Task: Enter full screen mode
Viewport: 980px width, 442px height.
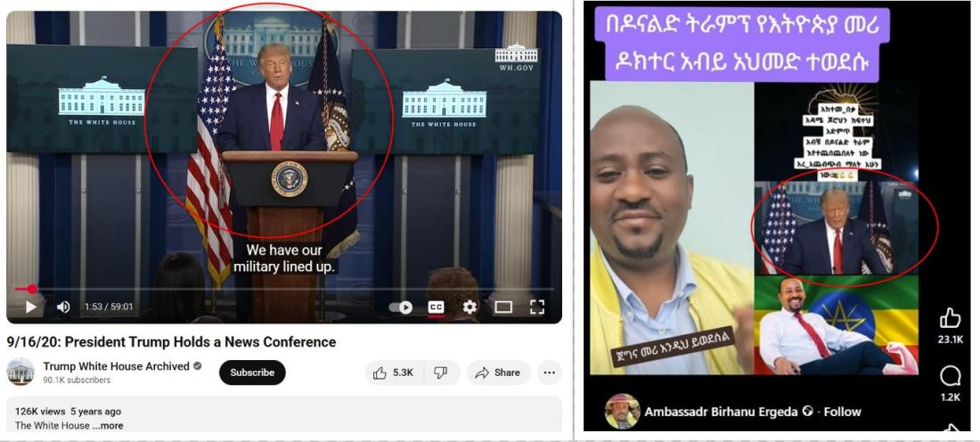Action: (x=537, y=307)
